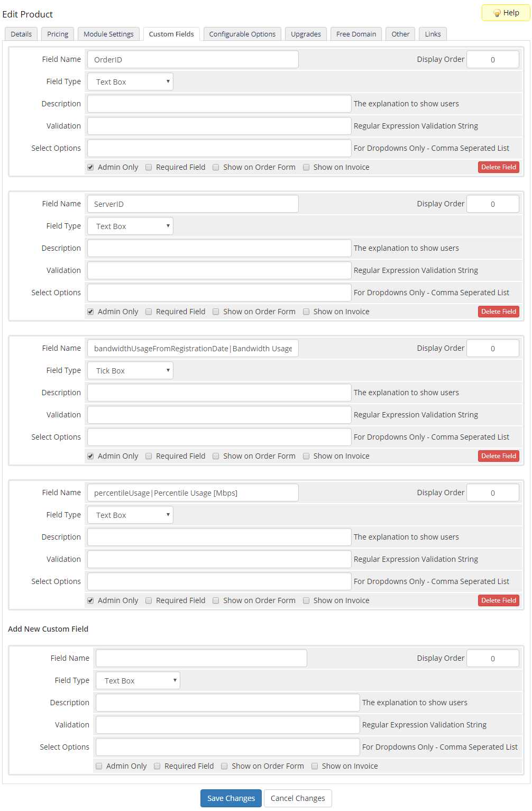Check Show on Invoice for the percentileUsage field
Viewport: 532px width, 811px height.
(x=306, y=600)
